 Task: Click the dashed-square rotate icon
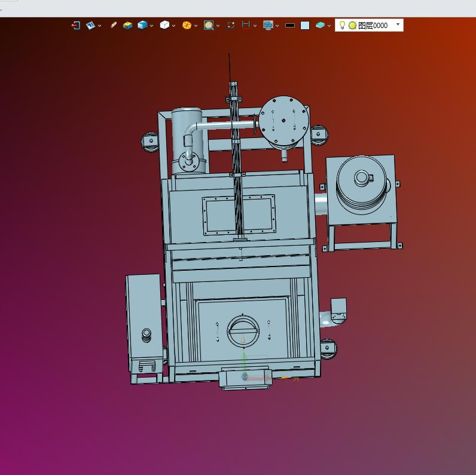tap(231, 26)
